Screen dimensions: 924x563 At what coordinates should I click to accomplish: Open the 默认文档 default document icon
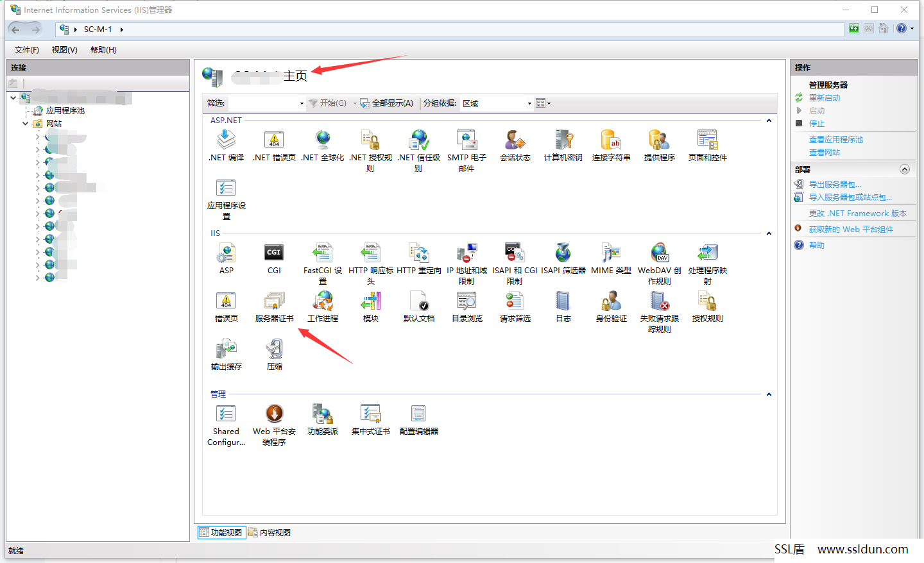418,307
